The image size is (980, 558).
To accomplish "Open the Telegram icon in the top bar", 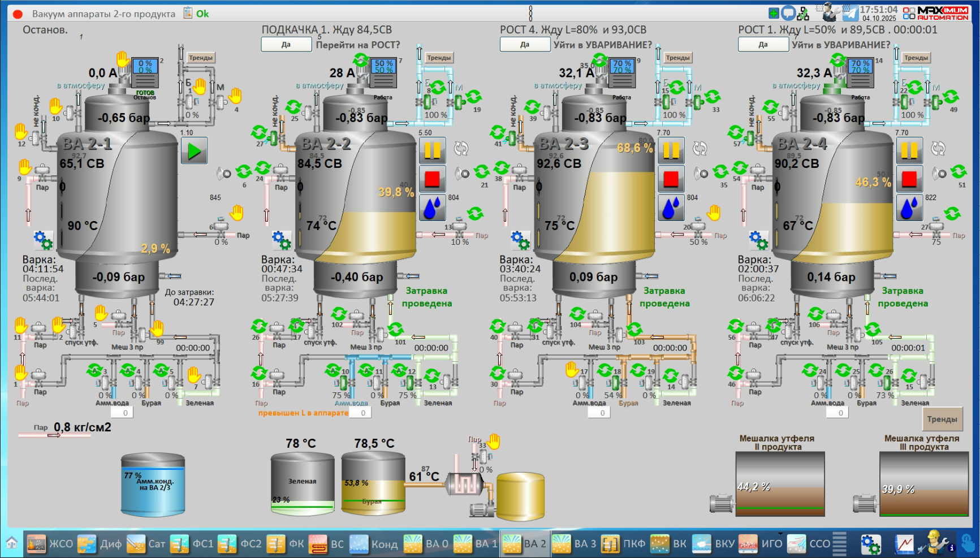I will (x=850, y=13).
